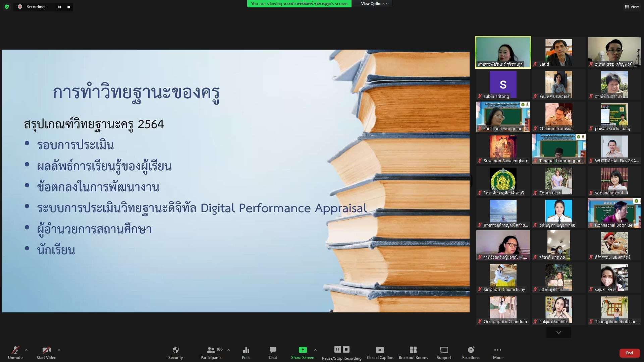Open Breakout Rooms
The width and height of the screenshot is (644, 362).
(413, 352)
